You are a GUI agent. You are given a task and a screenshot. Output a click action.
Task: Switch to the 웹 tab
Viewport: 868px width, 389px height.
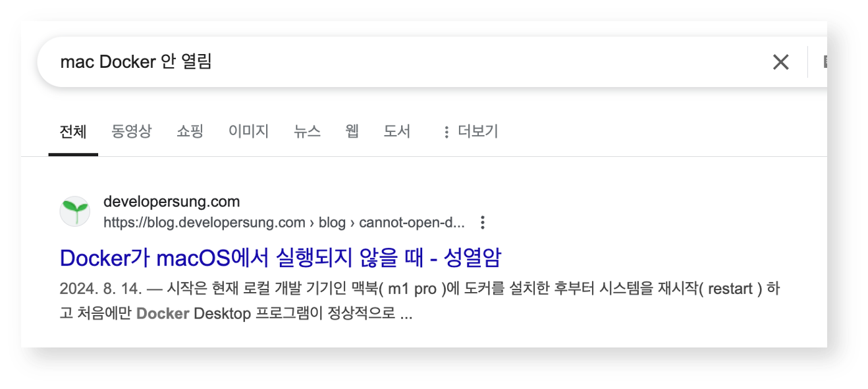click(x=352, y=132)
